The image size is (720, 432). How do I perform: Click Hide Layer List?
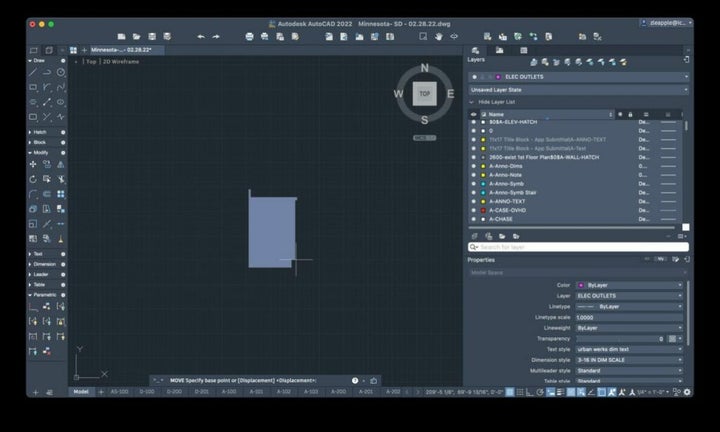pyautogui.click(x=496, y=102)
